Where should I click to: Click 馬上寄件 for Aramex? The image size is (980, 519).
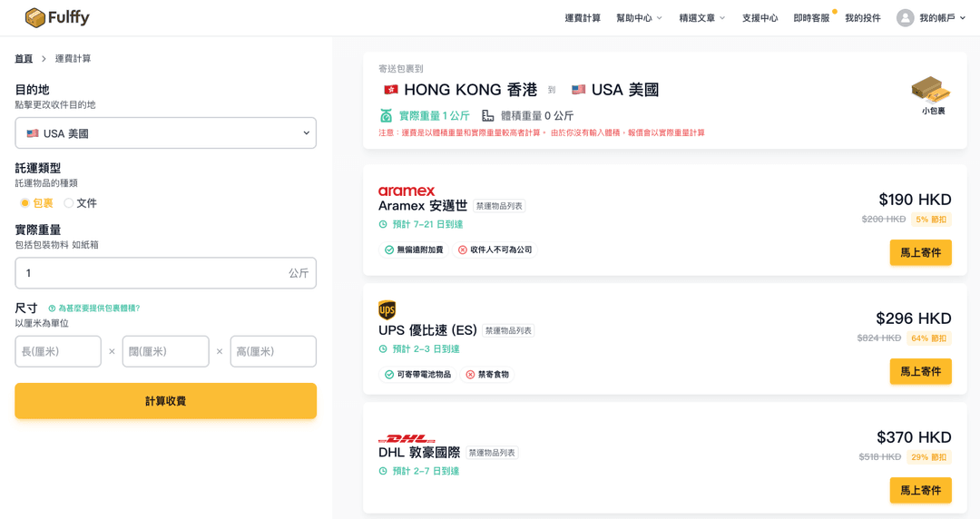point(920,252)
